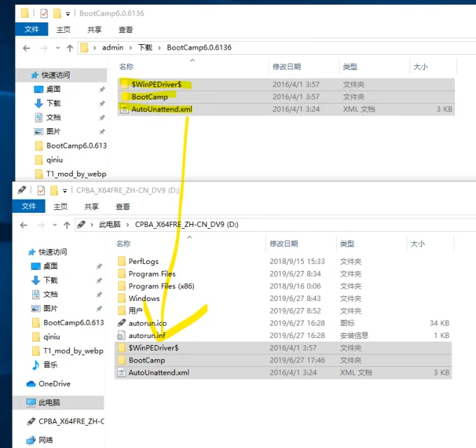Select PerfLogs folder in D: drive
Image resolution: width=476 pixels, height=448 pixels.
[x=283, y=261]
